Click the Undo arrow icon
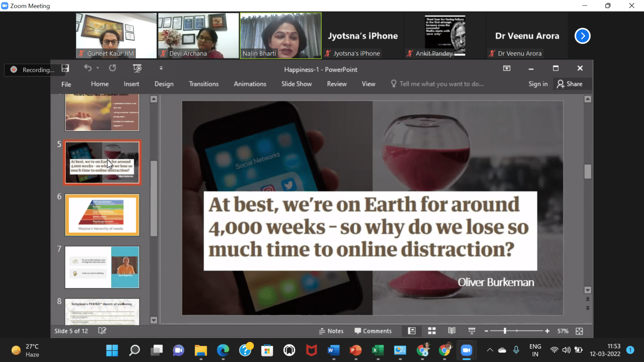644x362 pixels. pyautogui.click(x=88, y=68)
